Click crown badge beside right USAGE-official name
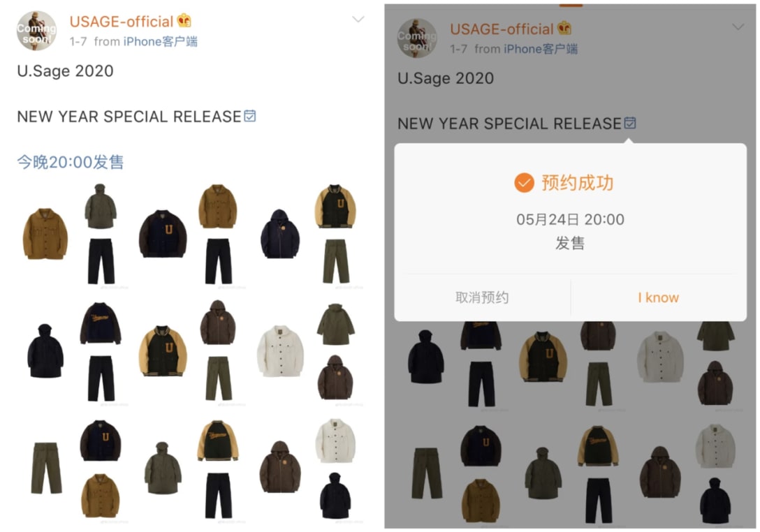The image size is (760, 532). (x=564, y=28)
